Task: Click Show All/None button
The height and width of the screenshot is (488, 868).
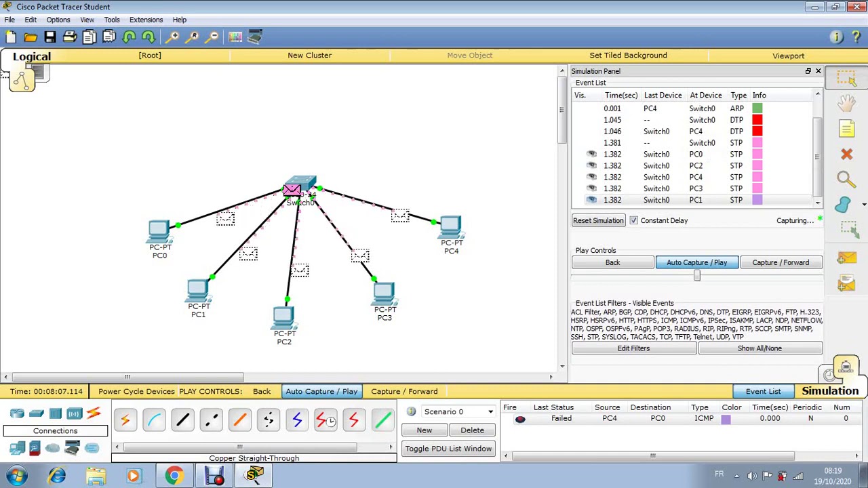Action: pyautogui.click(x=759, y=348)
